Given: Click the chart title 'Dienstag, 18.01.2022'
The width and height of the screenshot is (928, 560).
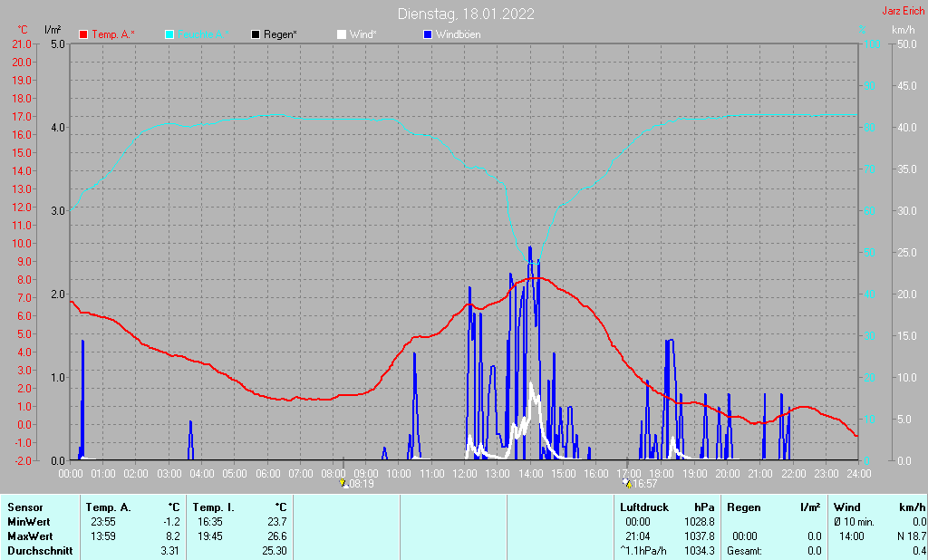Looking at the screenshot, I should tap(466, 14).
